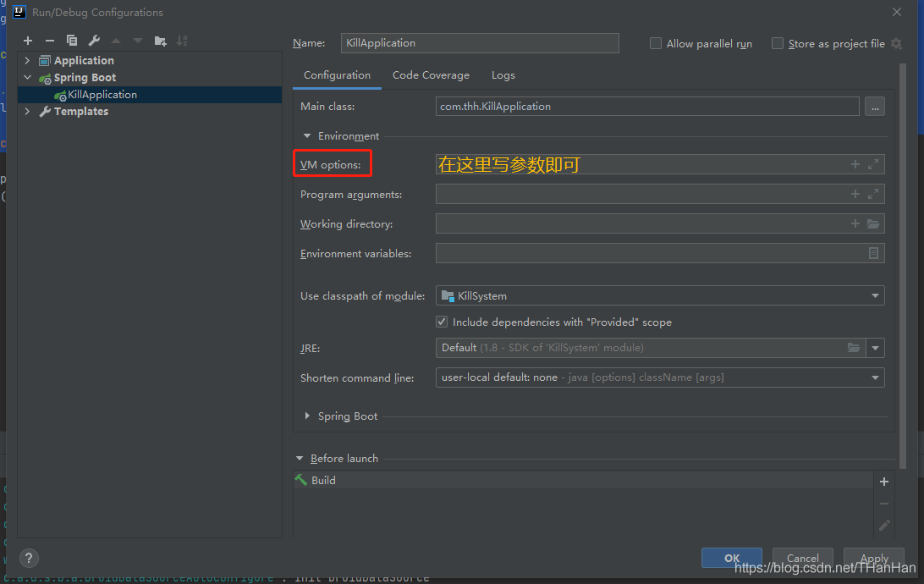Collapse the Before launch section
The image size is (924, 584).
tap(300, 459)
